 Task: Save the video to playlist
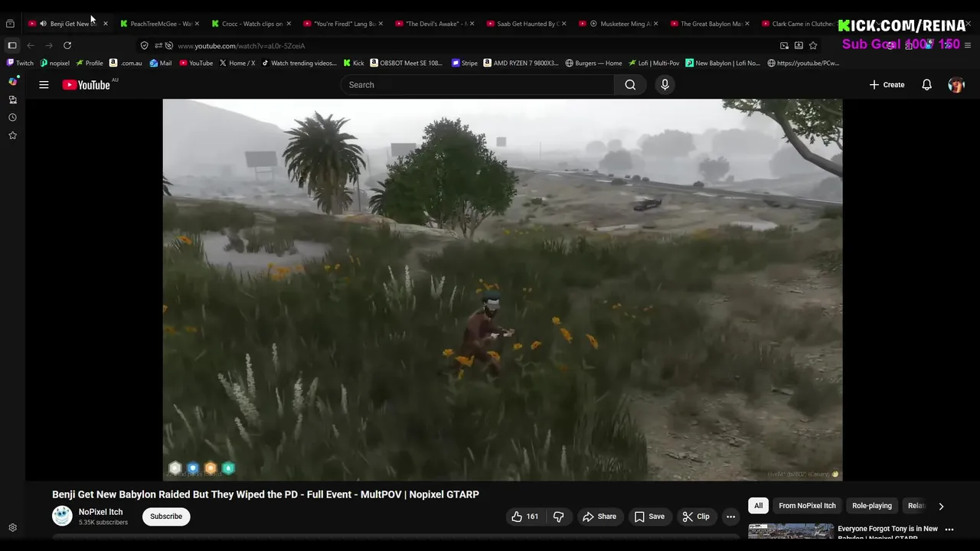pos(649,517)
